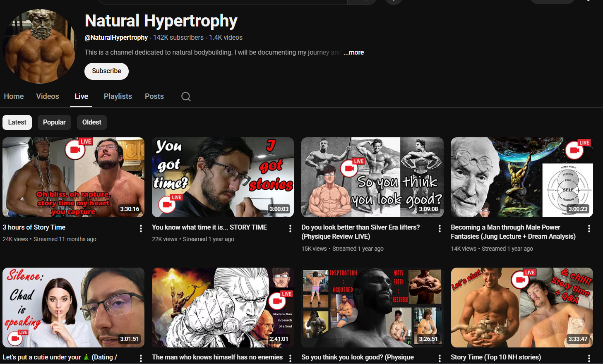Open the '3 hours of Story Time' title link
This screenshot has width=603, height=364.
click(34, 227)
